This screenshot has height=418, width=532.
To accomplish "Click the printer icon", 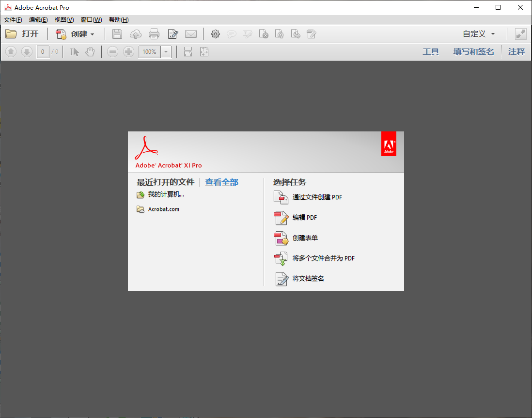I will click(x=154, y=34).
